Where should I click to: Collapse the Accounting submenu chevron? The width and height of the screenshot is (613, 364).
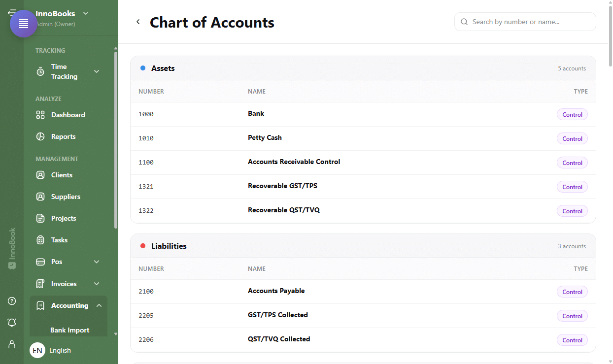point(99,305)
